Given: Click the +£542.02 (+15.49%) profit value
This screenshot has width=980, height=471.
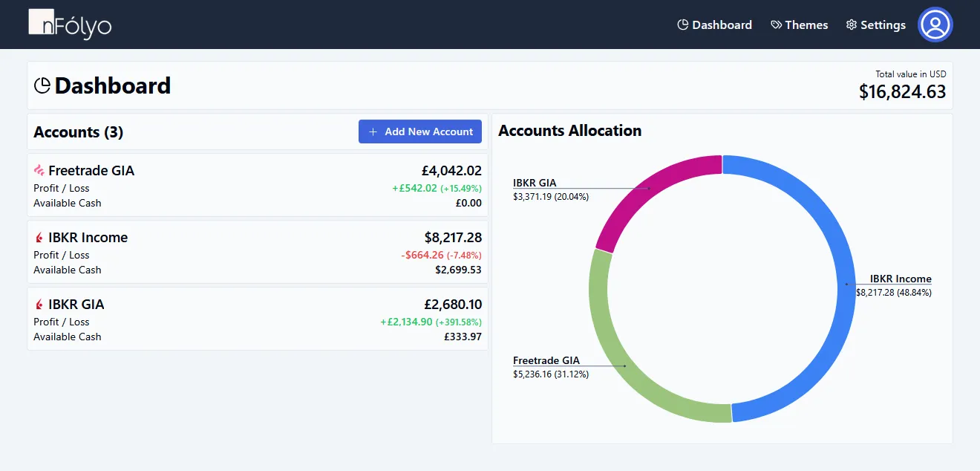Looking at the screenshot, I should pyautogui.click(x=437, y=188).
